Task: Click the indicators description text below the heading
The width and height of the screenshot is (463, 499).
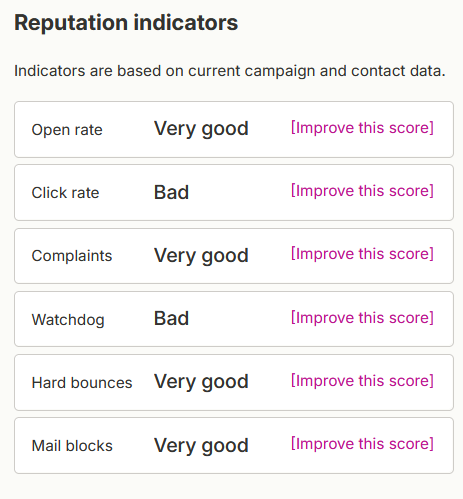Action: (230, 71)
